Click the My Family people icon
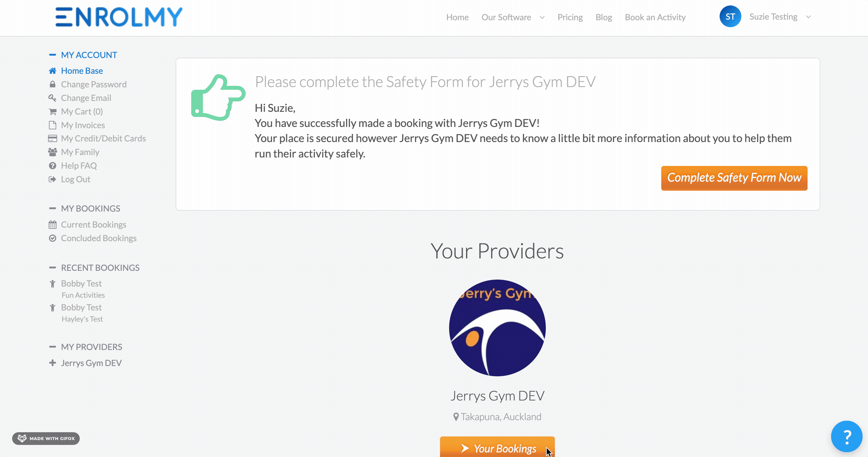Image resolution: width=868 pixels, height=457 pixels. (x=53, y=152)
